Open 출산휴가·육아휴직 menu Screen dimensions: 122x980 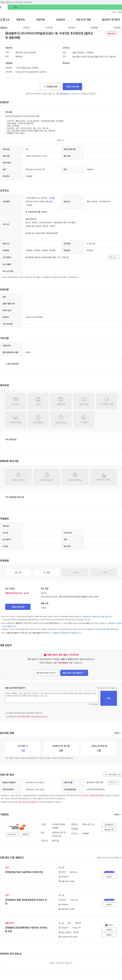111,20
